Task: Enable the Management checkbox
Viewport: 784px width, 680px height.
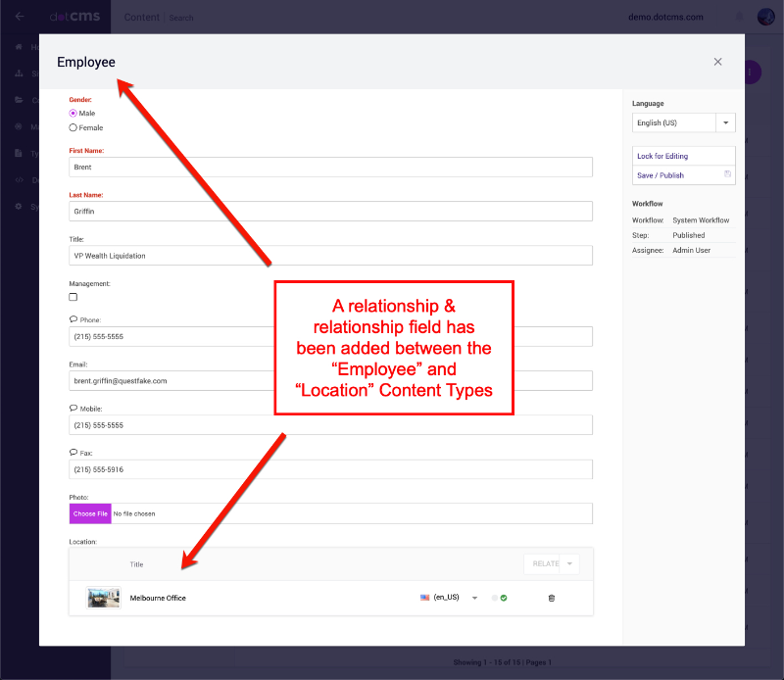Action: [73, 296]
